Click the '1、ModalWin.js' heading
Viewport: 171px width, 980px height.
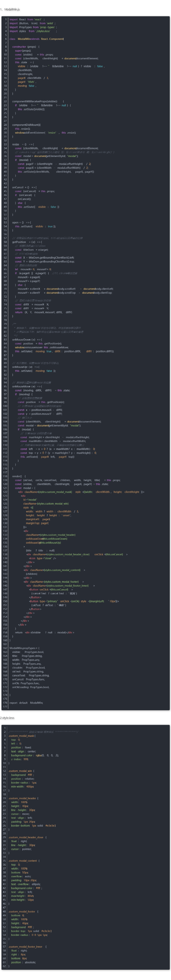(x=10, y=9)
